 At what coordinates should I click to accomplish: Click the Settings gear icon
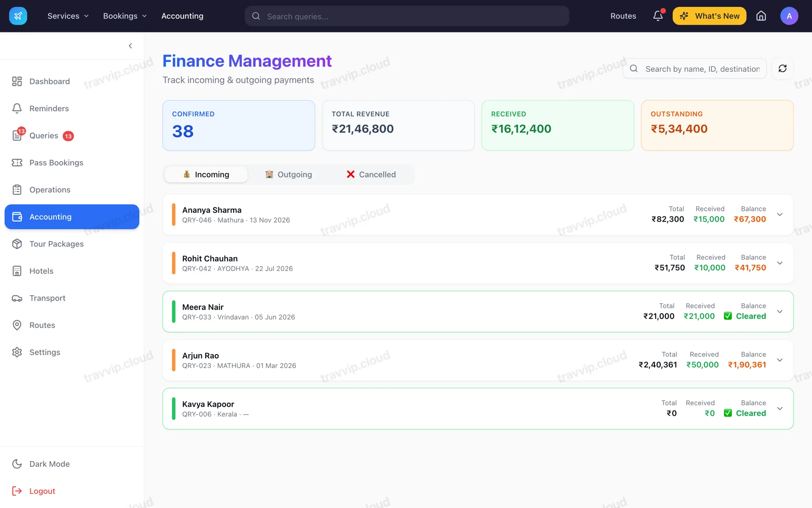(17, 352)
